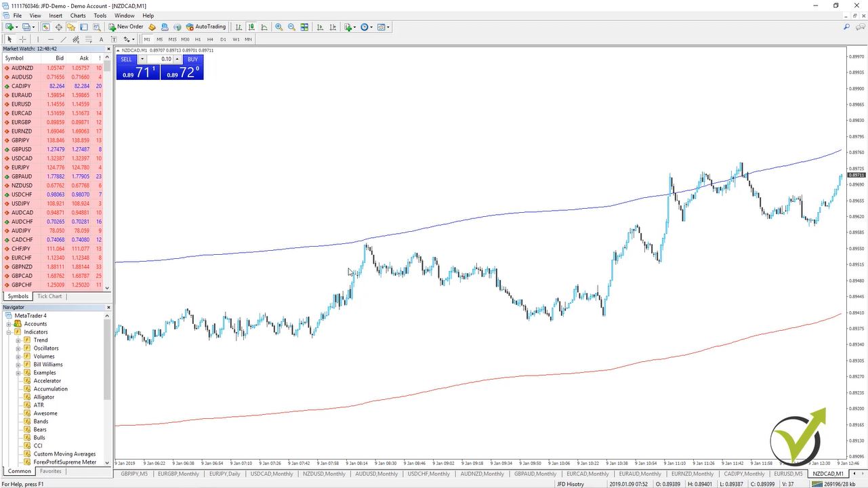Viewport: 868px width, 488px height.
Task: Select the Crosshair cursor tool
Action: (22, 39)
